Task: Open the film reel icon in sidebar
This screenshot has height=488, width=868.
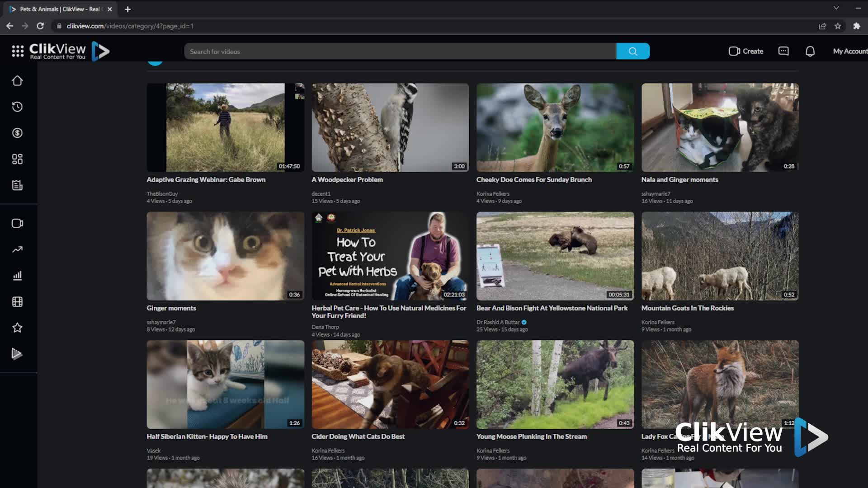Action: coord(17,302)
